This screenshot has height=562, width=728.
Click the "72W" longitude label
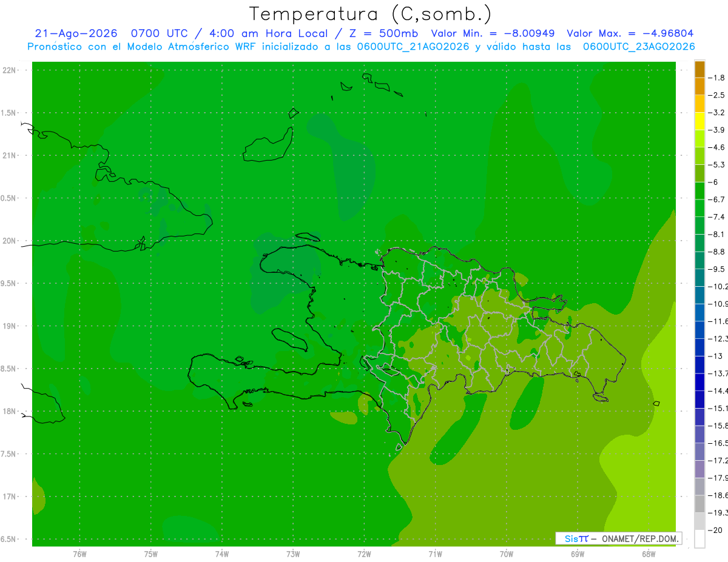pyautogui.click(x=364, y=554)
